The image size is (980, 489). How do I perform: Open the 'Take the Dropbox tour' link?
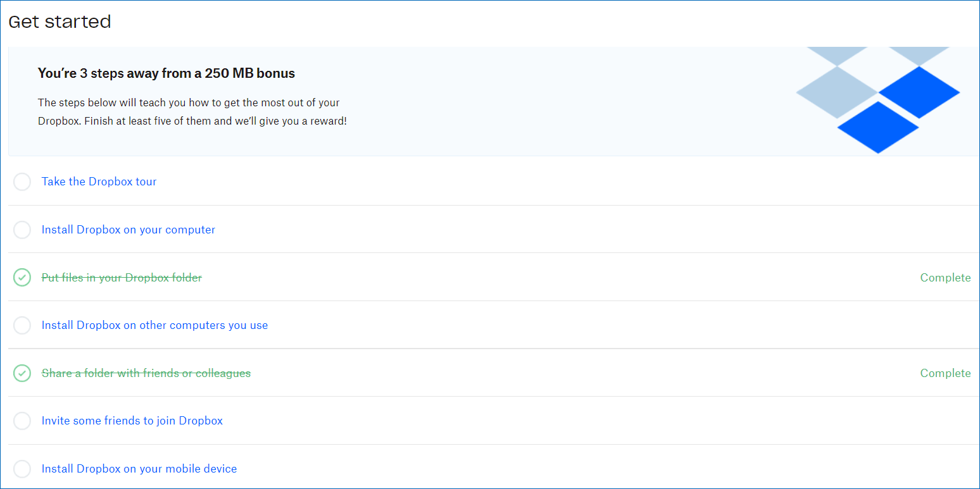click(x=99, y=182)
